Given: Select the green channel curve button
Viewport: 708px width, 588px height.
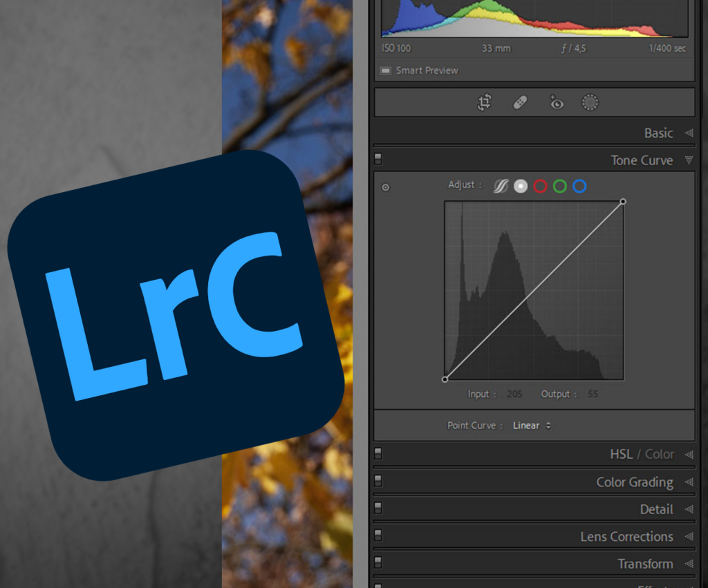Looking at the screenshot, I should (559, 186).
